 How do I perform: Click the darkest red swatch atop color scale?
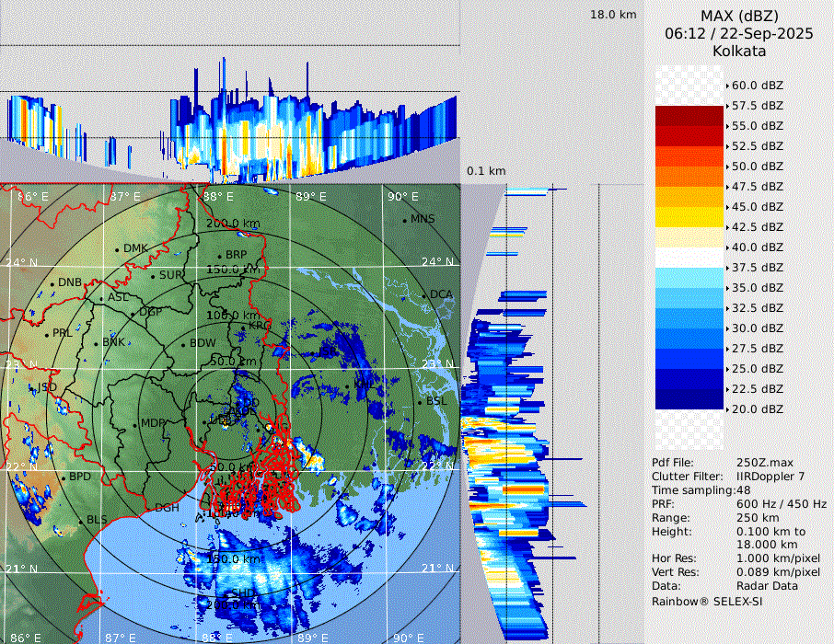[689, 116]
